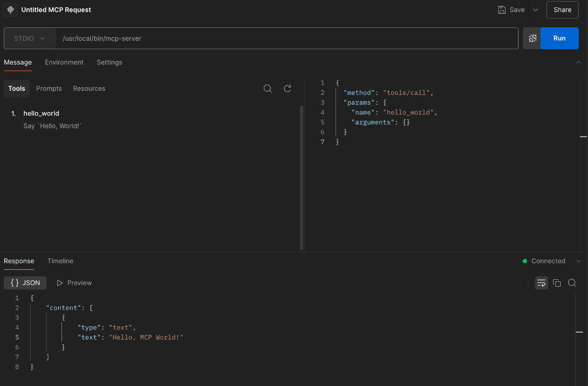Click the "Hello, MCP World!" response text
Image resolution: width=588 pixels, height=386 pixels.
click(x=146, y=337)
